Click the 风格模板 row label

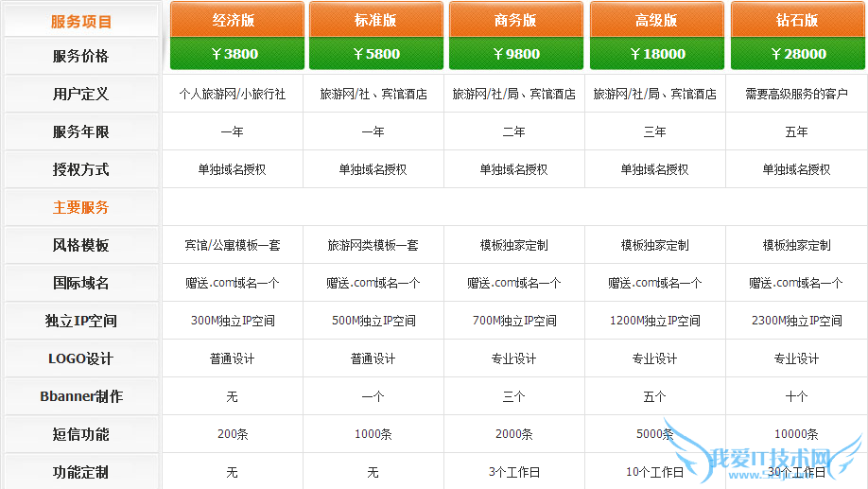(x=81, y=245)
